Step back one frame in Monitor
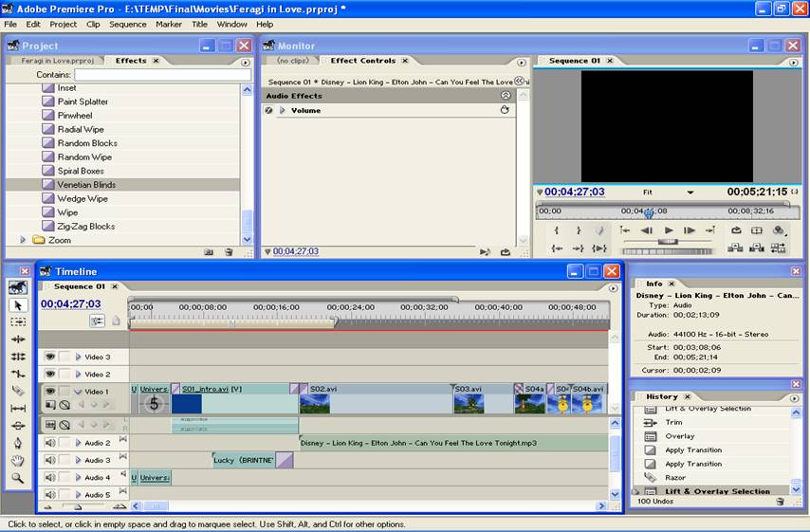810x532 pixels. tap(647, 230)
